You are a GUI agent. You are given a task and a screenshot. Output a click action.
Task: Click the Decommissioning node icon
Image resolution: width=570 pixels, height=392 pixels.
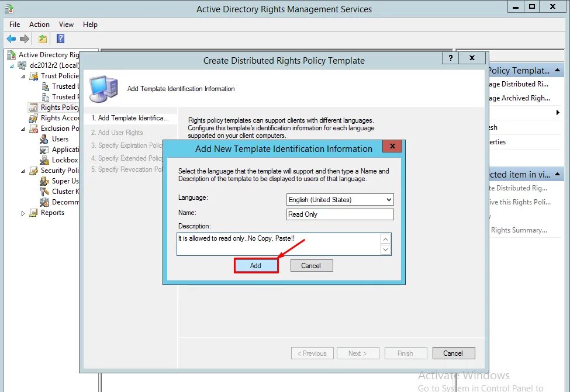point(44,202)
